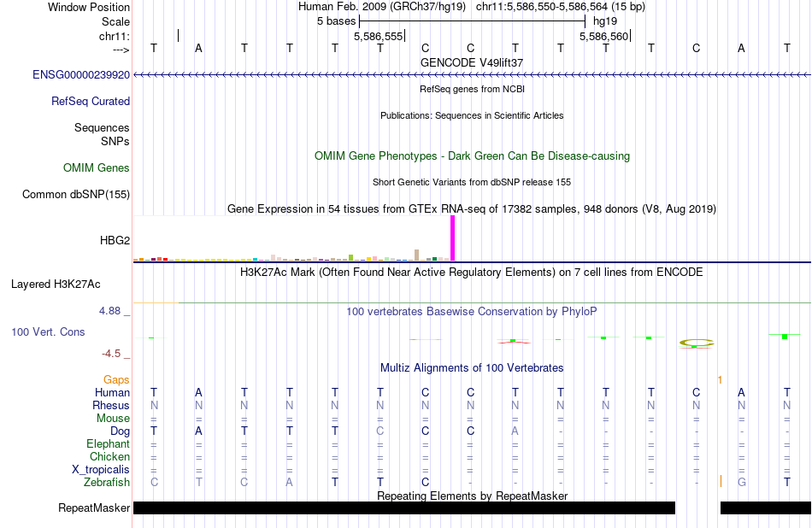
Task: Click the Rhesus species label
Action: [111, 405]
